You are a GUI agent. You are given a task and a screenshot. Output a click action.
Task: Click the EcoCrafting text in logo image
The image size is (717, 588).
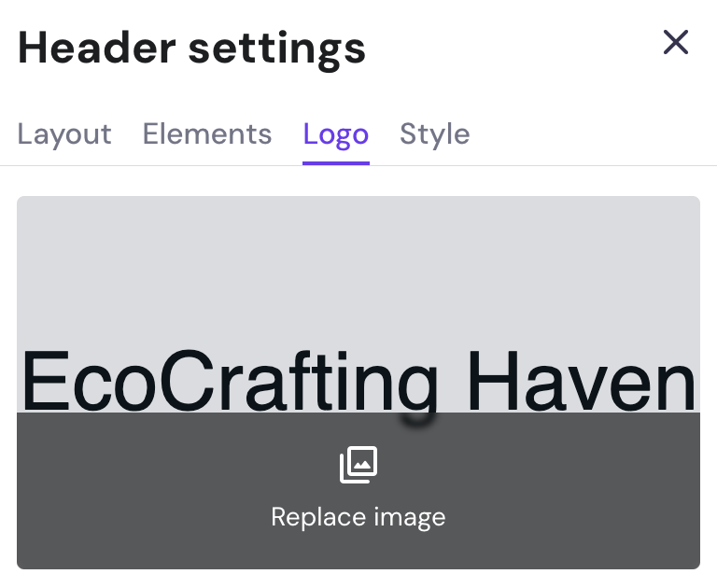click(229, 381)
